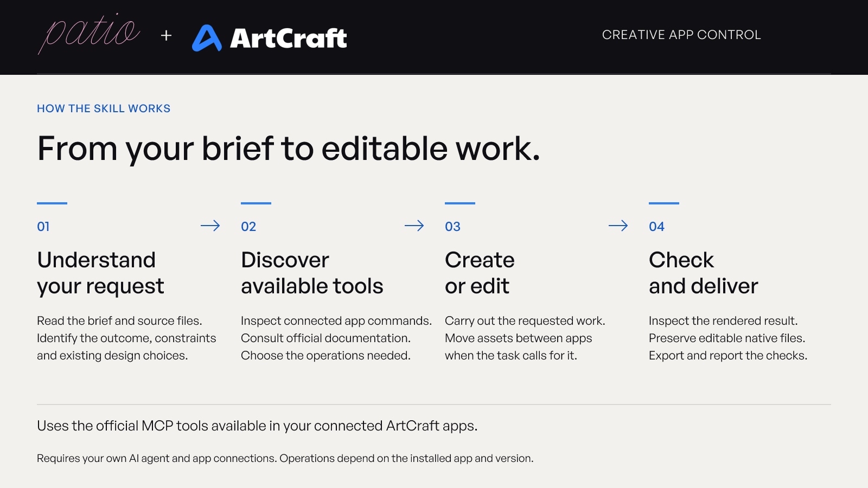Click the Check and deliver heading
The image size is (868, 488).
704,273
